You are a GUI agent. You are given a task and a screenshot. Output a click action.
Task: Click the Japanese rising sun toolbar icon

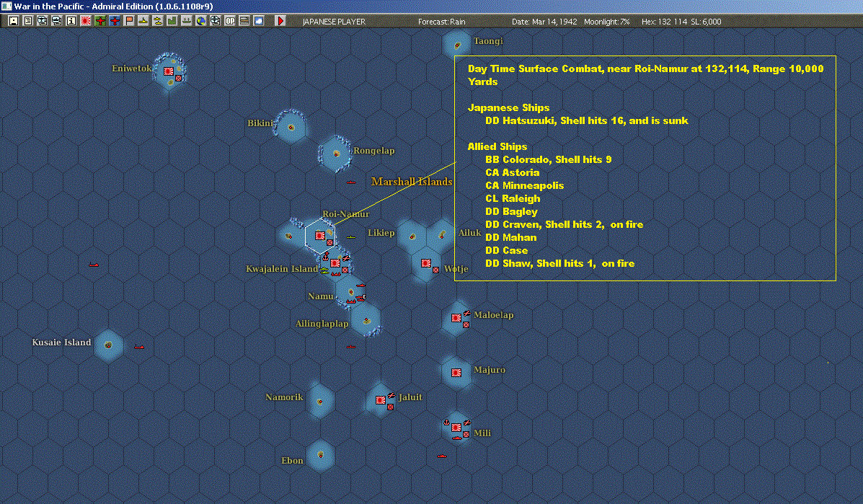(x=86, y=21)
